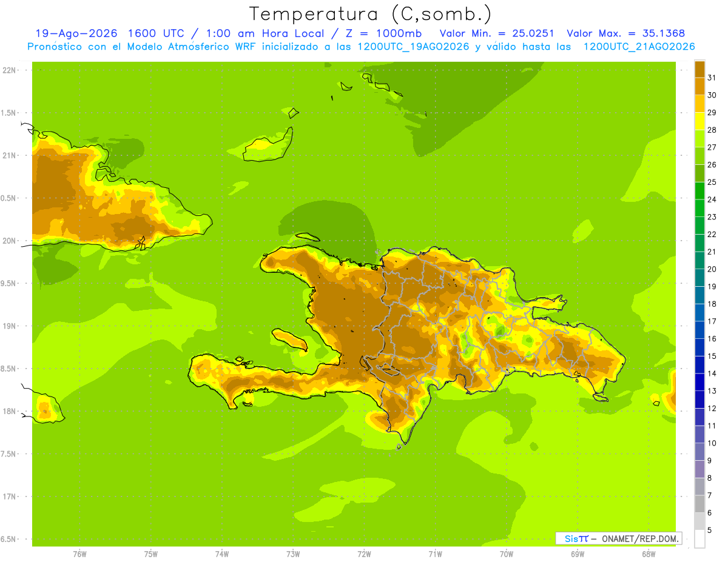Click the '18N' latitude axis label
The height and width of the screenshot is (562, 728).
click(x=9, y=411)
